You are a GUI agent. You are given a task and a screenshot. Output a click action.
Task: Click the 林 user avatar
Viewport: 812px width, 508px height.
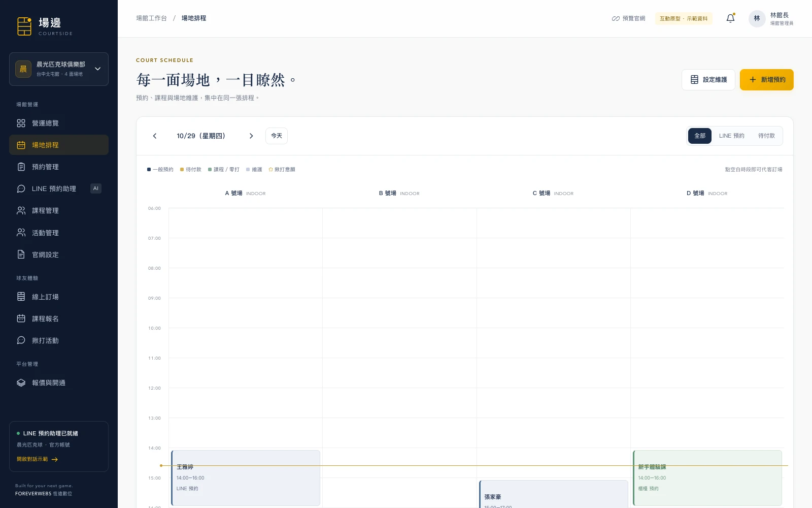pyautogui.click(x=757, y=18)
